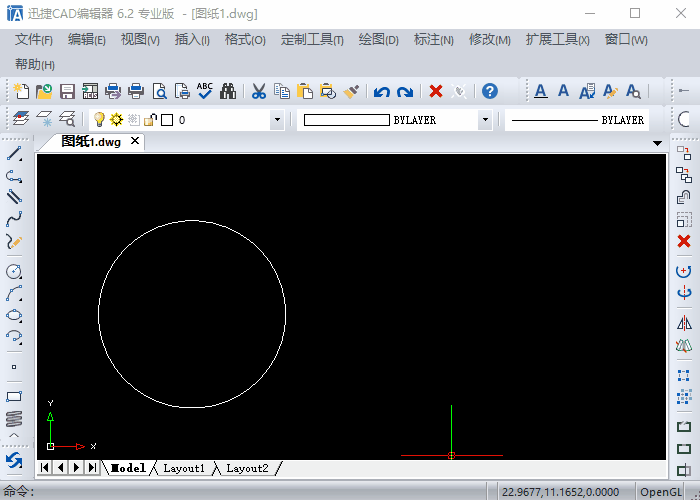Open help with blue question mark

(x=490, y=91)
